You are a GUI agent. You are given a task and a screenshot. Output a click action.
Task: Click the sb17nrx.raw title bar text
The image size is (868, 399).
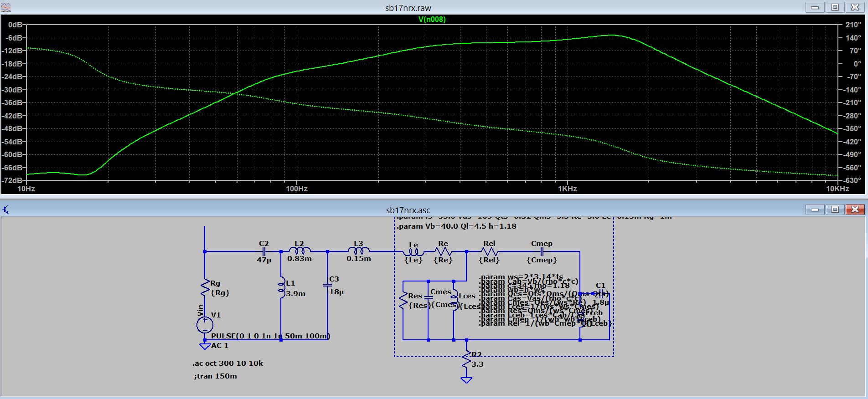point(408,8)
